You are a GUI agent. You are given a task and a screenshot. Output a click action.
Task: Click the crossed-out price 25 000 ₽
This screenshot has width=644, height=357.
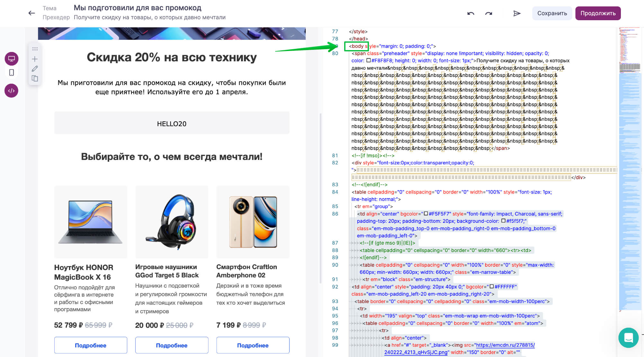coord(179,325)
